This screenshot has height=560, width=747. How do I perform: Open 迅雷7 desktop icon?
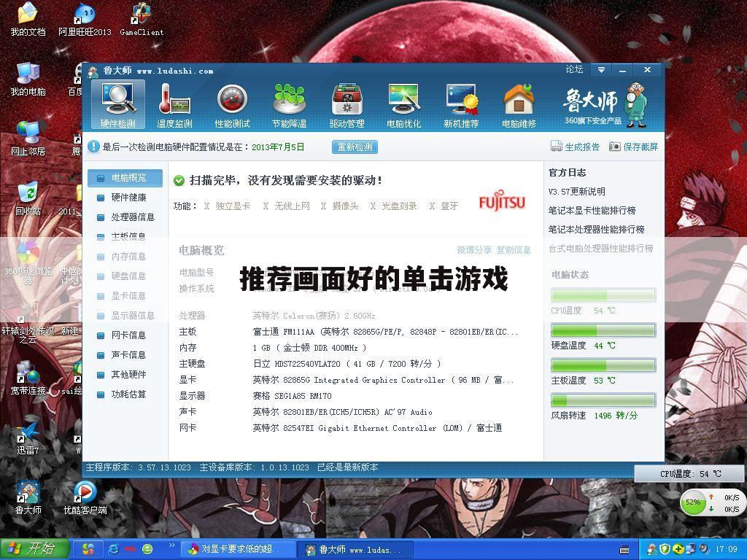(x=28, y=437)
